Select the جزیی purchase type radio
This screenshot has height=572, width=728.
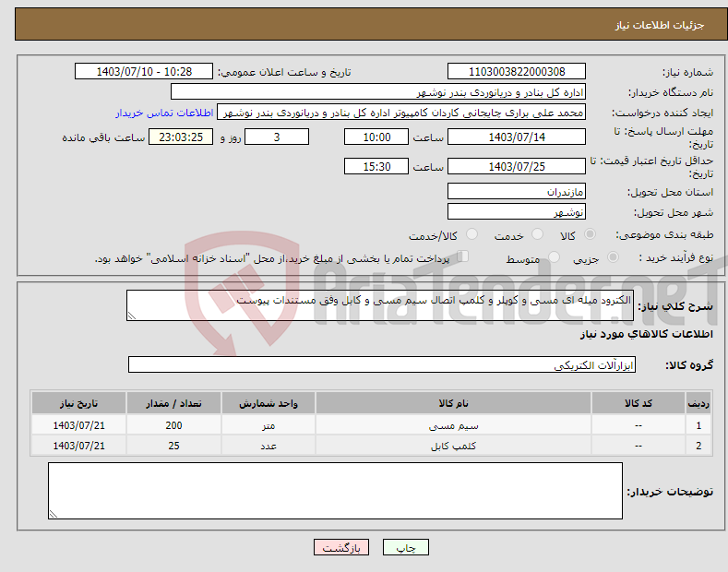coord(613,256)
